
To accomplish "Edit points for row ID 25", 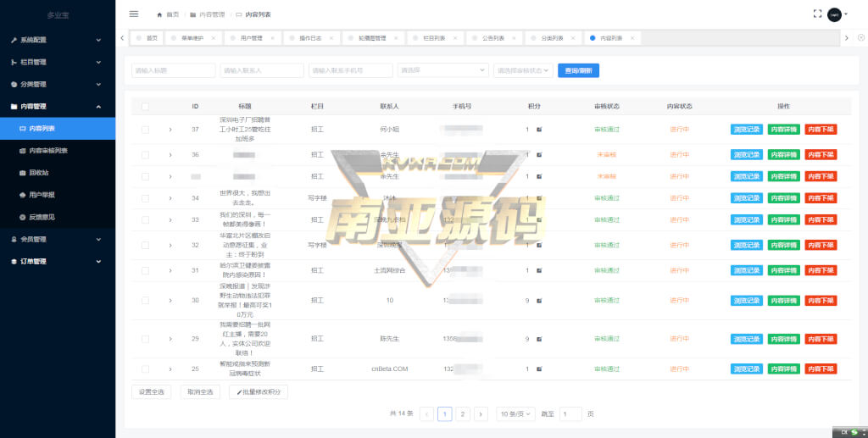I will coord(539,369).
